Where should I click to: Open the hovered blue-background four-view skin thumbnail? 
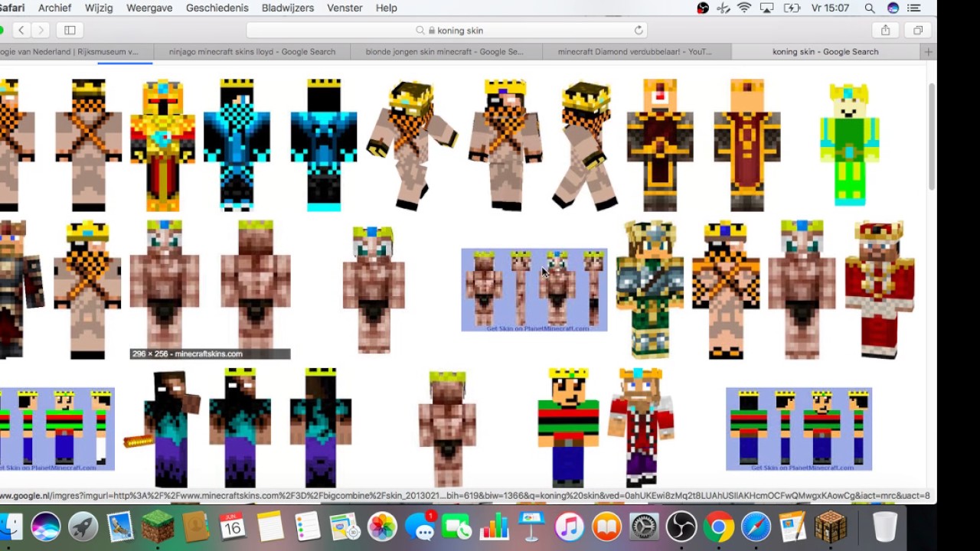pyautogui.click(x=534, y=289)
